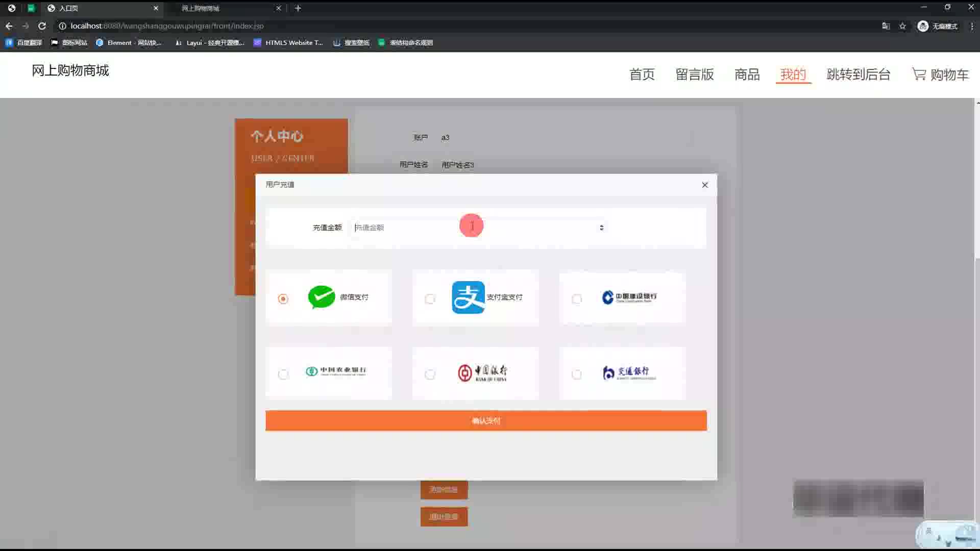Screen dimensions: 980x551
Task: Click the shopping cart icon
Action: click(x=919, y=74)
